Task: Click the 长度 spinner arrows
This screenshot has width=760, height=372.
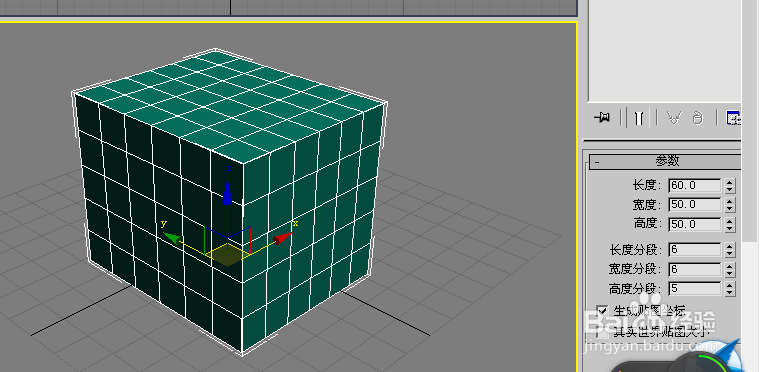Action: 730,185
